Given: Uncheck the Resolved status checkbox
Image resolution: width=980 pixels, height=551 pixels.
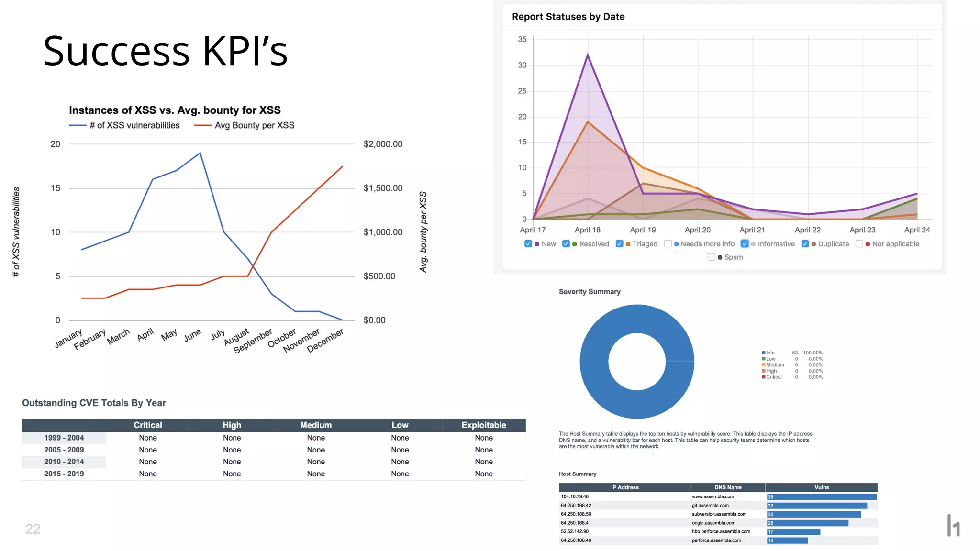Looking at the screenshot, I should (x=566, y=244).
